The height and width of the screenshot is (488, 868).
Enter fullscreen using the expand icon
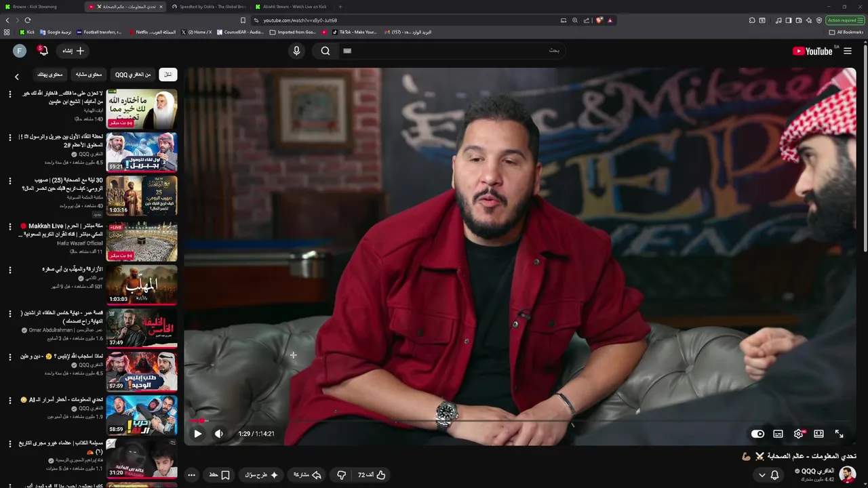pos(839,434)
